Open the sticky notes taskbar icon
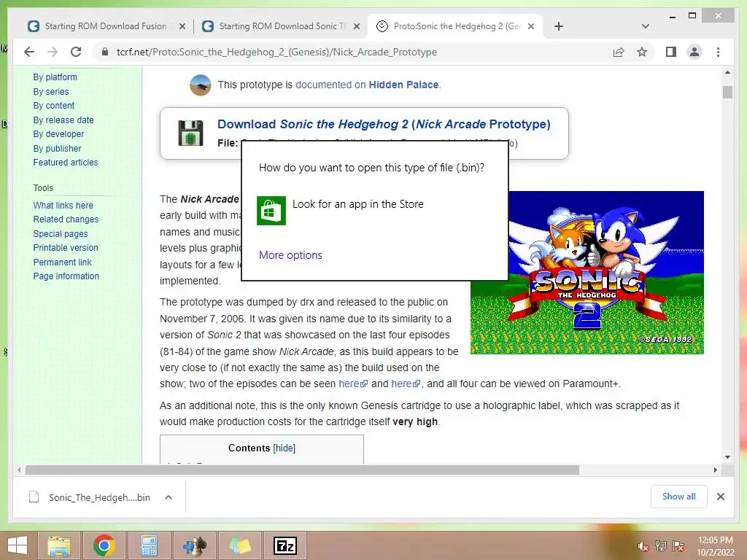The image size is (747, 560). [x=239, y=545]
